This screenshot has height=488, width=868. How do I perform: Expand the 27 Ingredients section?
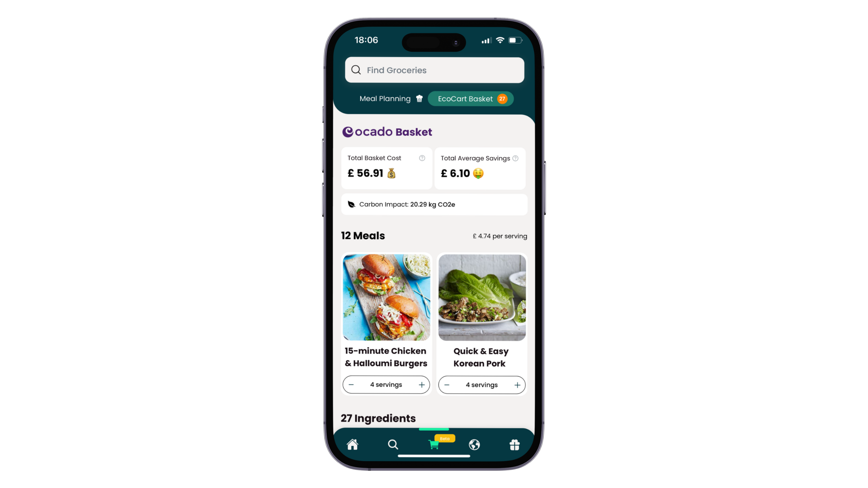378,418
